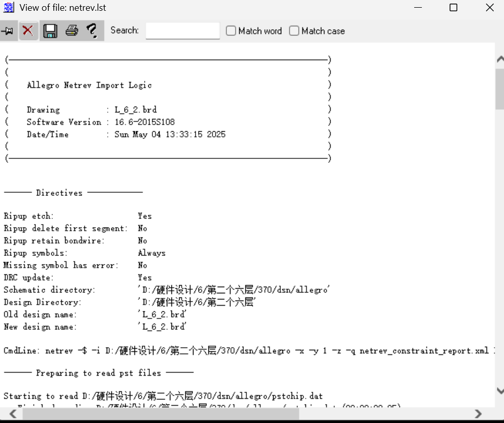Click 'Preparing to read pst files' heading
This screenshot has width=504, height=423.
click(99, 373)
